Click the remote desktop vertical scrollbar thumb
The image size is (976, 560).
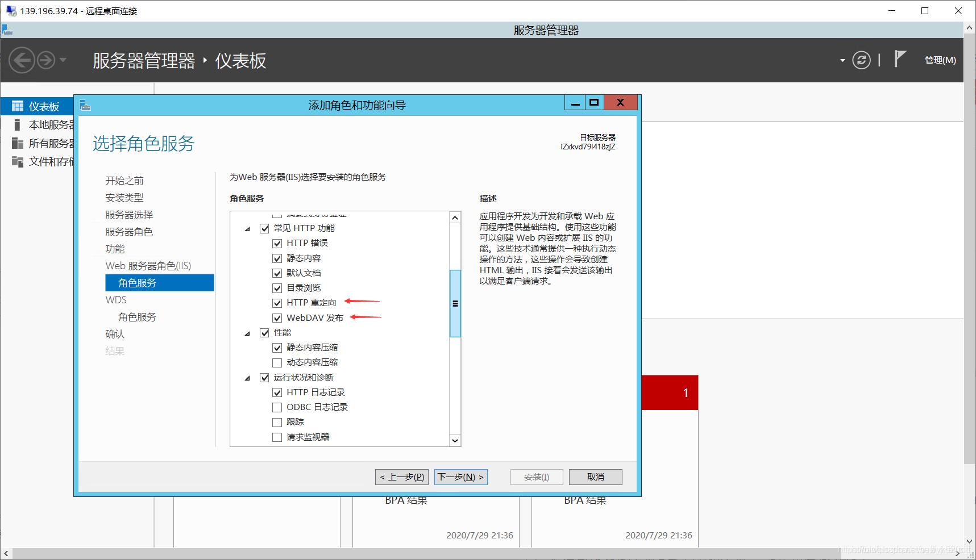pyautogui.click(x=970, y=249)
